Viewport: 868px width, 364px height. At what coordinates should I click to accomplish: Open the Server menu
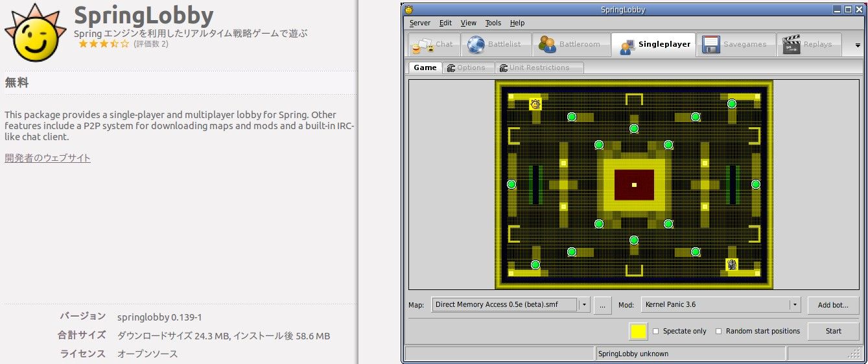(x=420, y=23)
